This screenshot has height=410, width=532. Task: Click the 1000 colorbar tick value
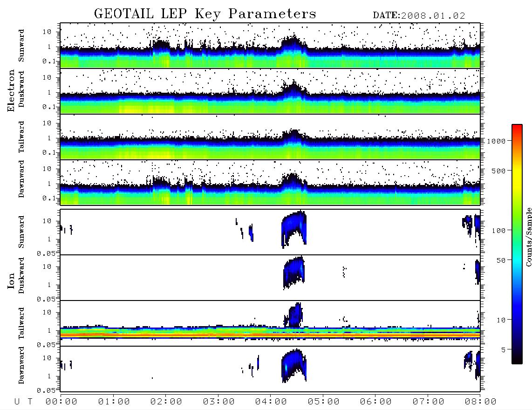496,141
